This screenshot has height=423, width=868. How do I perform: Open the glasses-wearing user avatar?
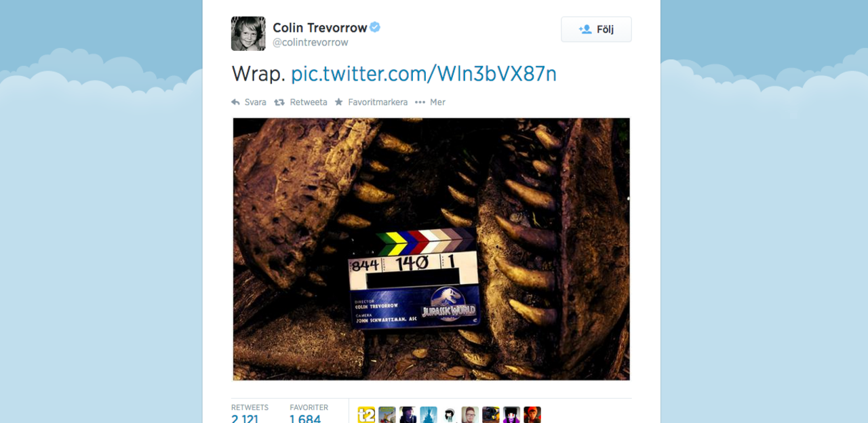tap(470, 415)
